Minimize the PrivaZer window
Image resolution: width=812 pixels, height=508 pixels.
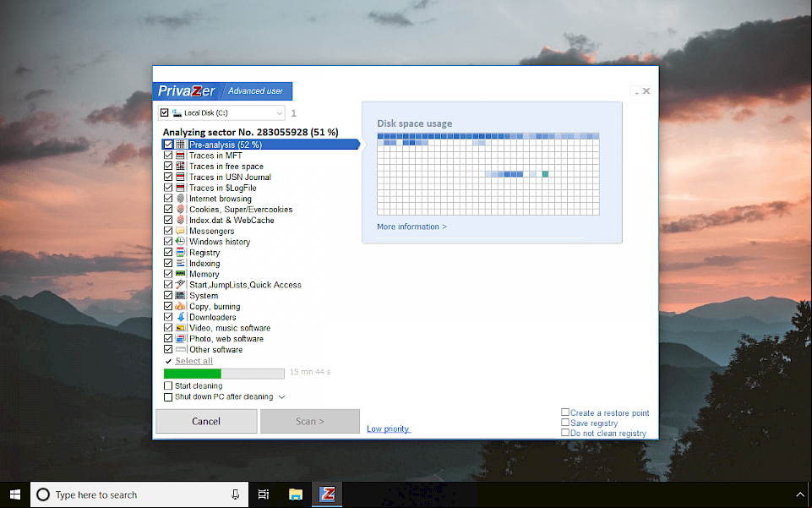(x=636, y=91)
